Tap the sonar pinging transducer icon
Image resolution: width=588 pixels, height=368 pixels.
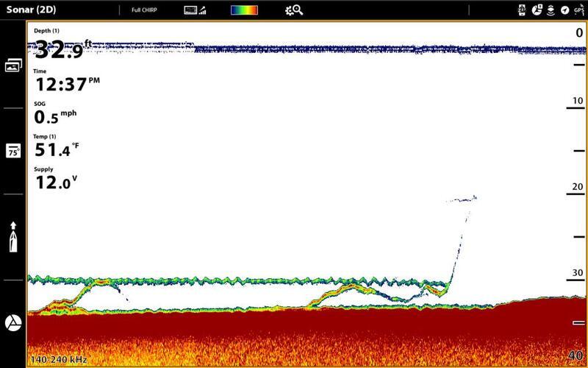(x=551, y=10)
